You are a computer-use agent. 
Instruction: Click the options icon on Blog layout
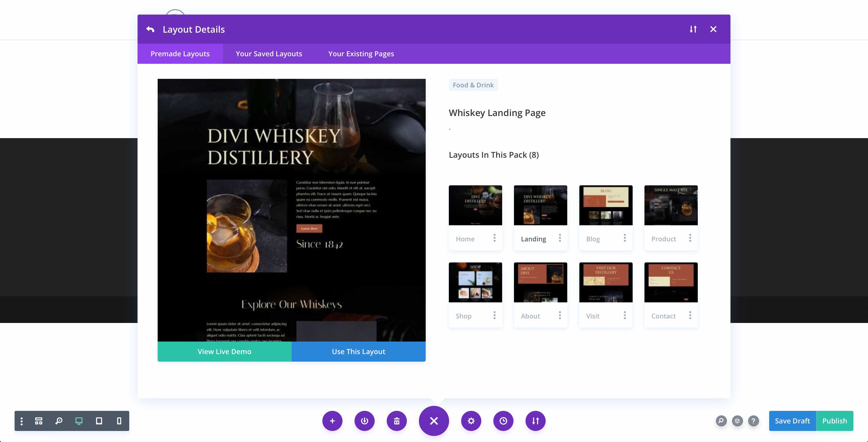pos(625,237)
